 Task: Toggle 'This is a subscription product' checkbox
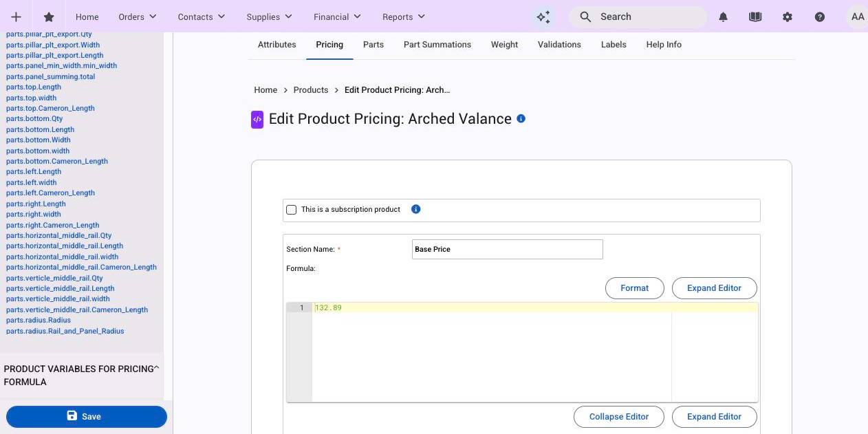click(291, 210)
